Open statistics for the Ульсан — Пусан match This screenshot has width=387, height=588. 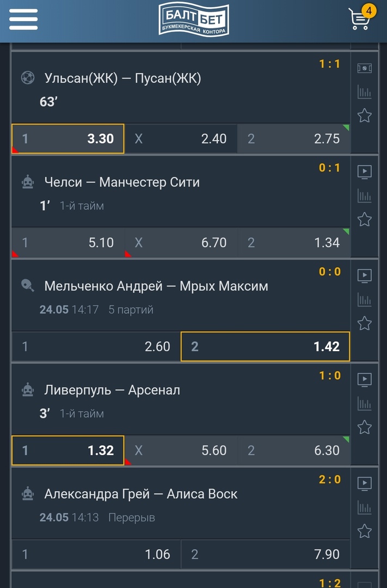tap(365, 91)
